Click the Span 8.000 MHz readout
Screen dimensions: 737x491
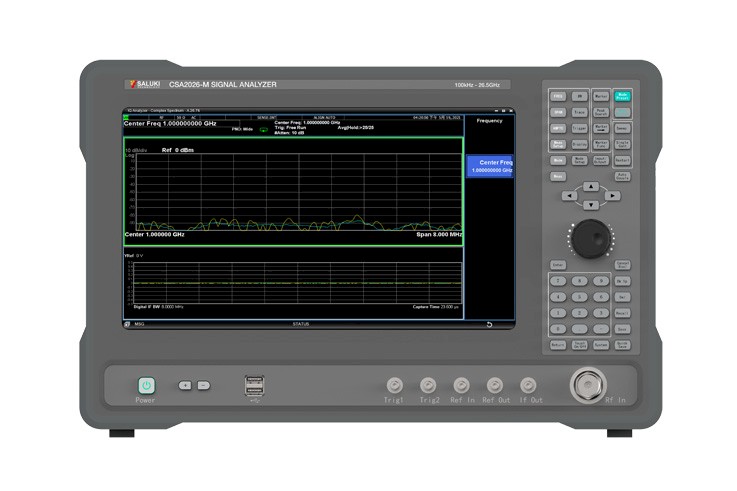[439, 234]
